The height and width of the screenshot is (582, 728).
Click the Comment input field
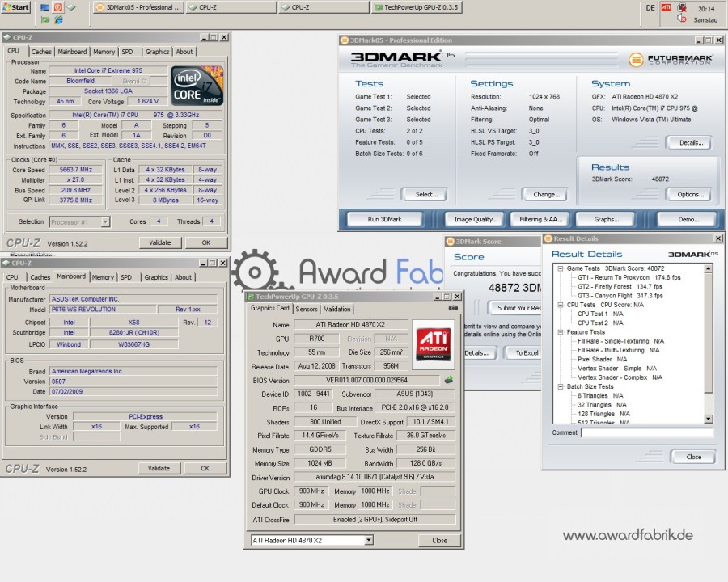(647, 432)
